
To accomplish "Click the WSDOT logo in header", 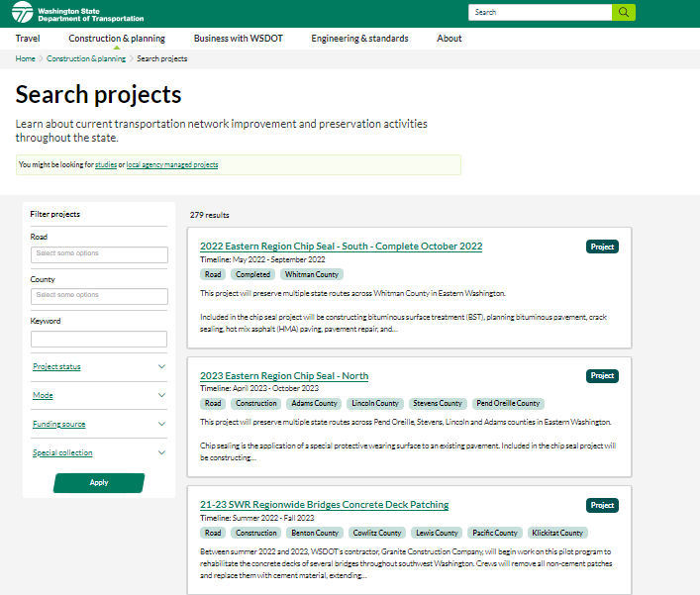I will [x=78, y=13].
